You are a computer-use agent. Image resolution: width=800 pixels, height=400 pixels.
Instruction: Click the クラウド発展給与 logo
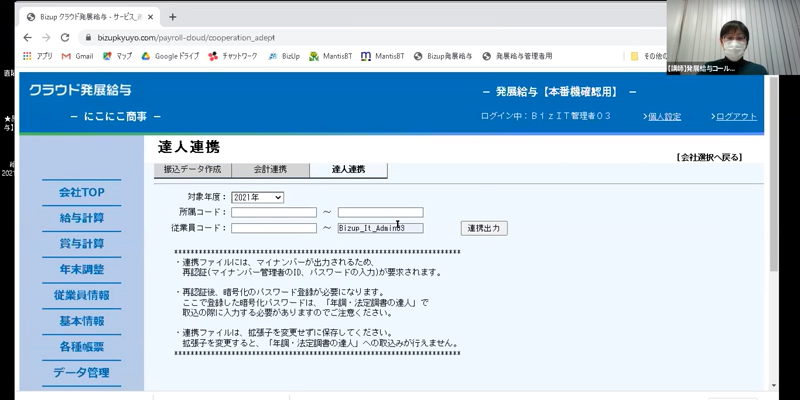point(80,90)
